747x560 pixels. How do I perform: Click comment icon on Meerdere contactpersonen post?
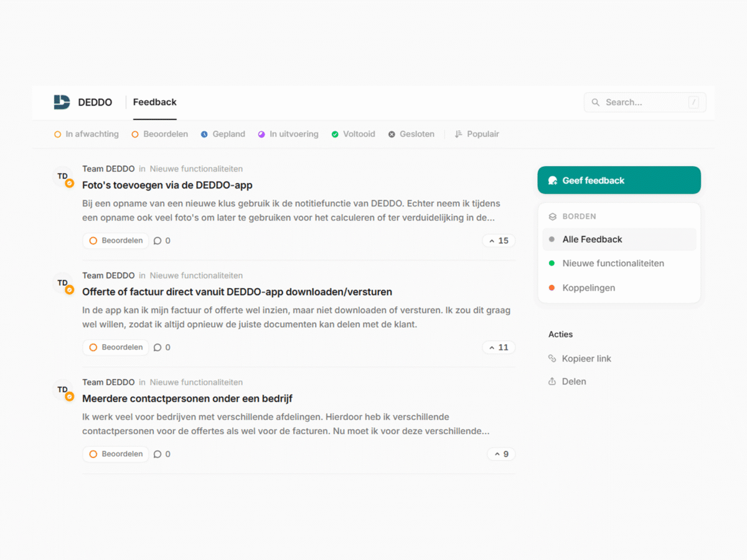(x=157, y=454)
